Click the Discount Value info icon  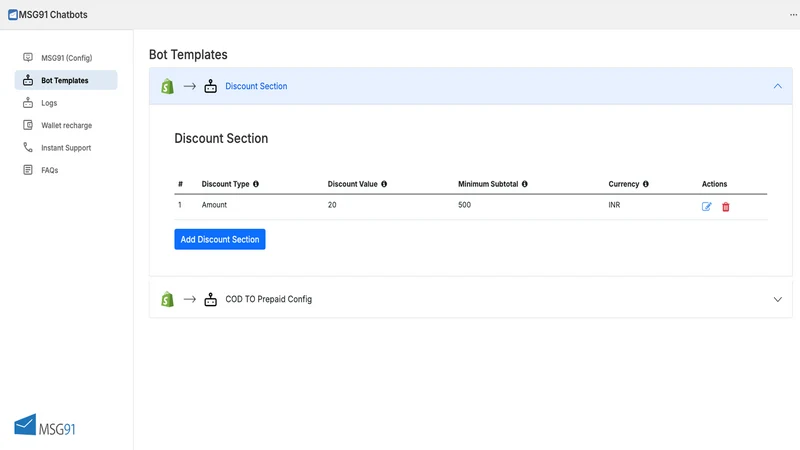click(384, 184)
